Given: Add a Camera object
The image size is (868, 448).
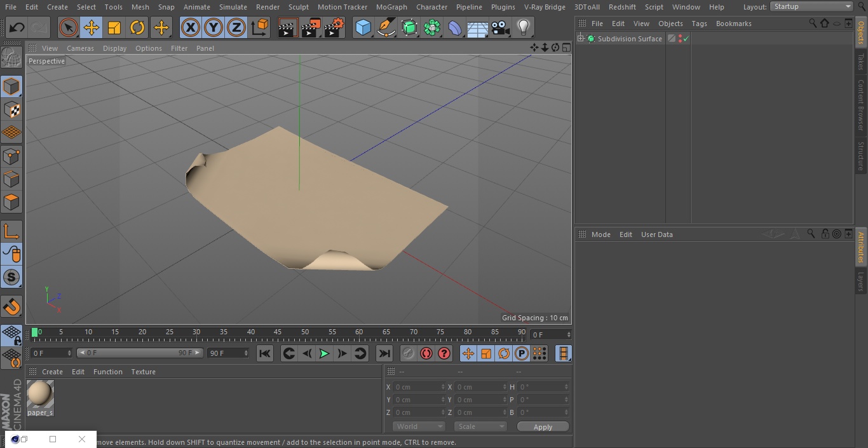Looking at the screenshot, I should pyautogui.click(x=501, y=28).
